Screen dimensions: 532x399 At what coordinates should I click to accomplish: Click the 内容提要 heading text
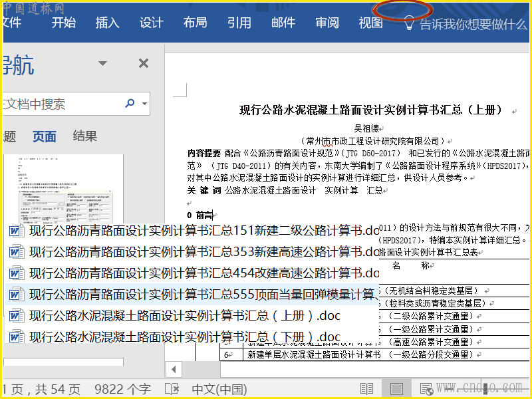point(204,153)
